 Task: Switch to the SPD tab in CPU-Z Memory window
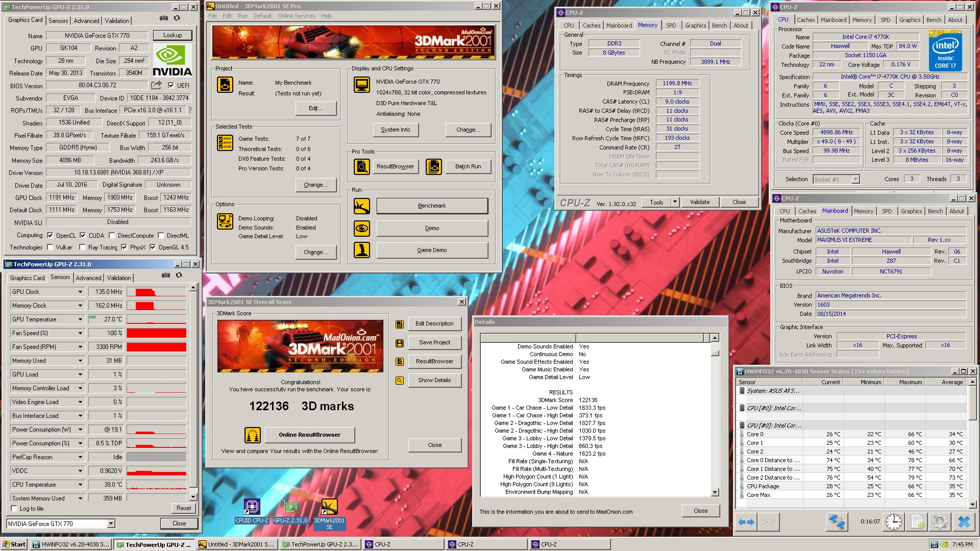pos(671,26)
